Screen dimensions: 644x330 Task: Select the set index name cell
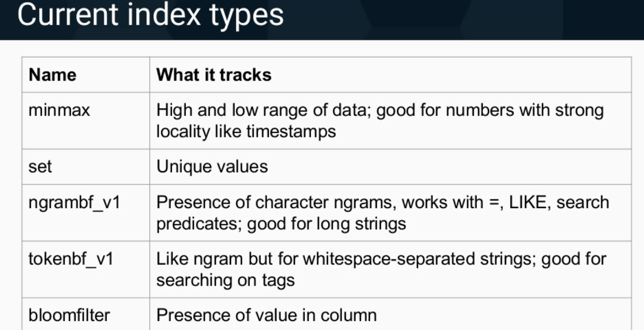click(x=40, y=167)
